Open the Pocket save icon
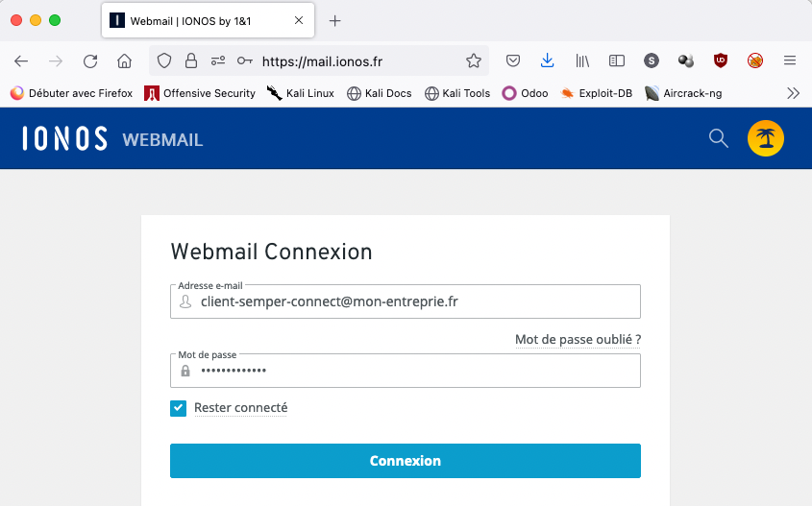The width and height of the screenshot is (812, 506). (x=513, y=60)
